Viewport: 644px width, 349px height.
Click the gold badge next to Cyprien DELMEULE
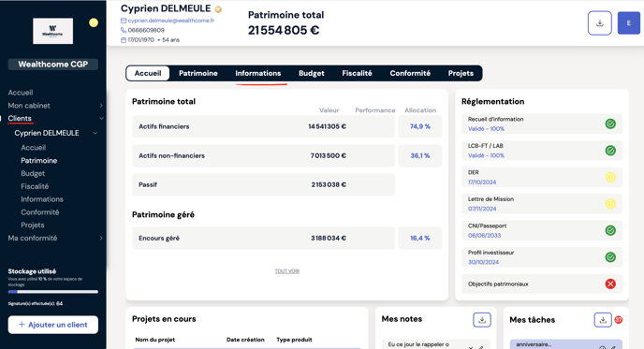pyautogui.click(x=218, y=9)
